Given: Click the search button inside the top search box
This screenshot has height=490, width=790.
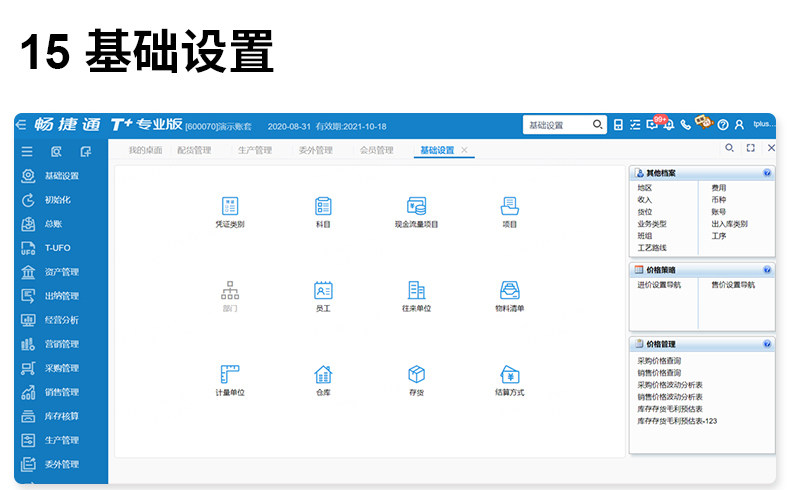Looking at the screenshot, I should click(x=597, y=124).
